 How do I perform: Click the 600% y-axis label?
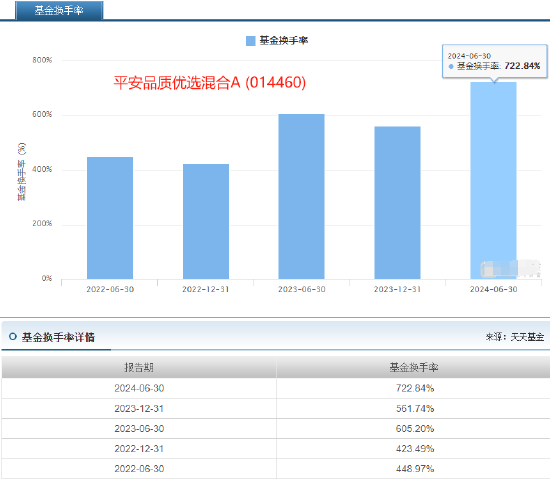(x=42, y=114)
